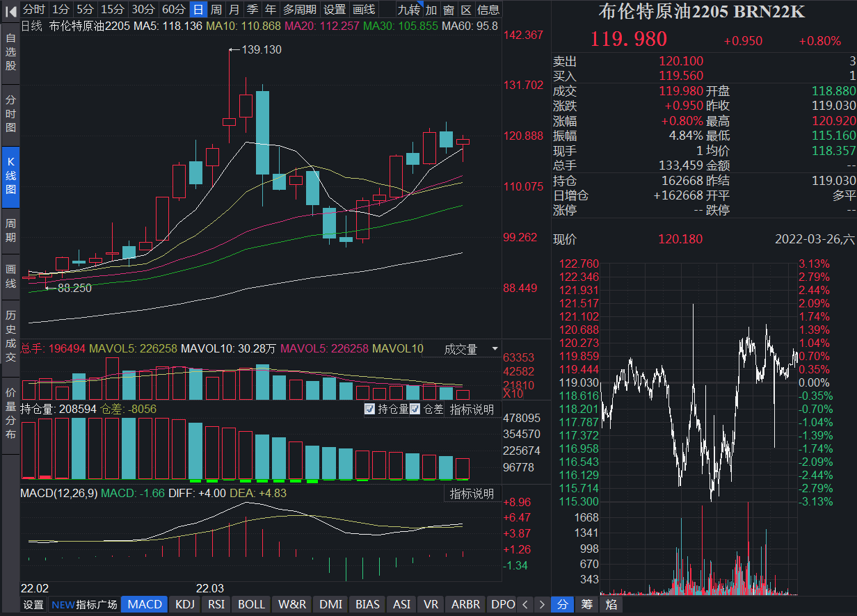
Task: Select the 分 intraday panel button
Action: (562, 604)
